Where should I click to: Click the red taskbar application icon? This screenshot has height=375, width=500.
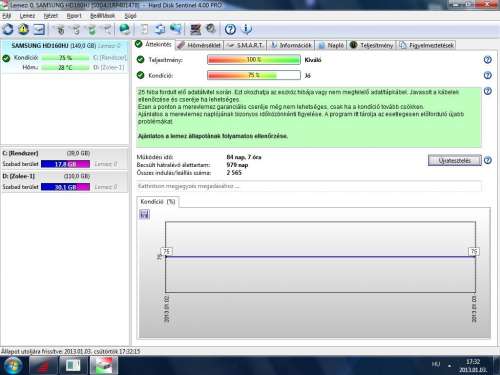[x=44, y=365]
